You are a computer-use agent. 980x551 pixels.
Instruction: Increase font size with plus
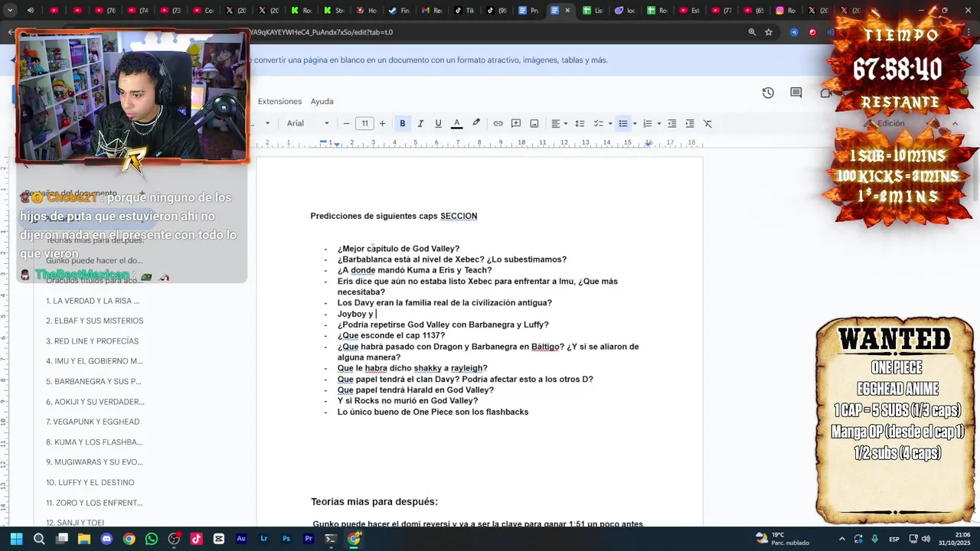[x=381, y=123]
